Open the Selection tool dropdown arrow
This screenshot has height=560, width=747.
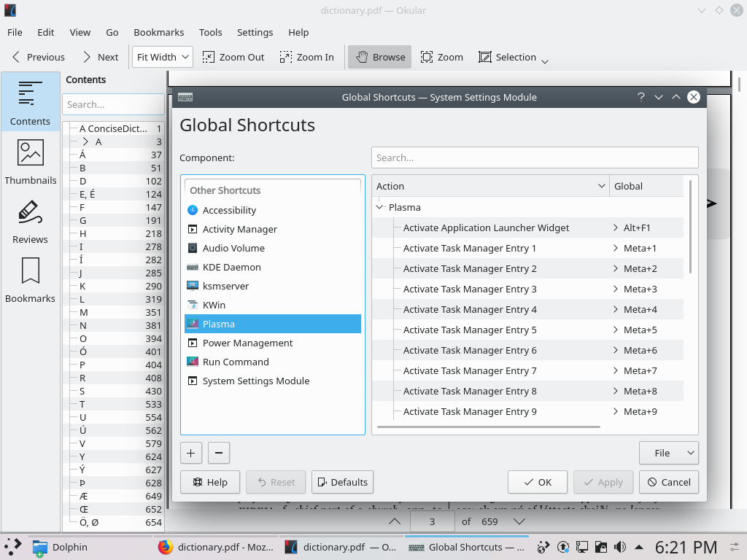(x=545, y=61)
